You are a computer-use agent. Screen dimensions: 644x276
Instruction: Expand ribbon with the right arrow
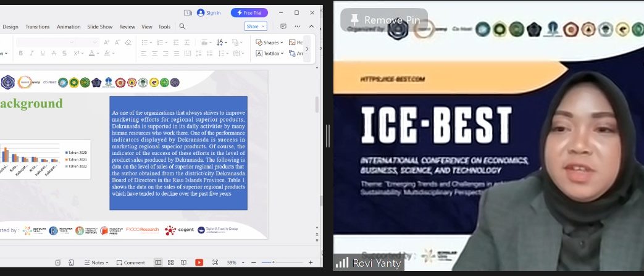[307, 48]
